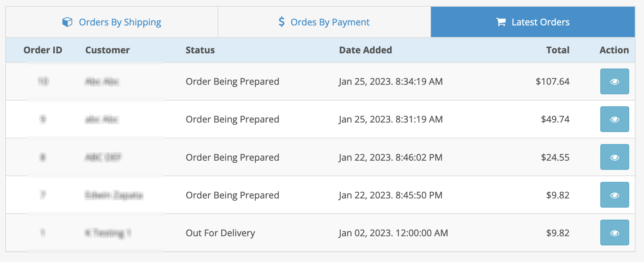Select the Latest Orders tab
The height and width of the screenshot is (262, 644).
[532, 22]
